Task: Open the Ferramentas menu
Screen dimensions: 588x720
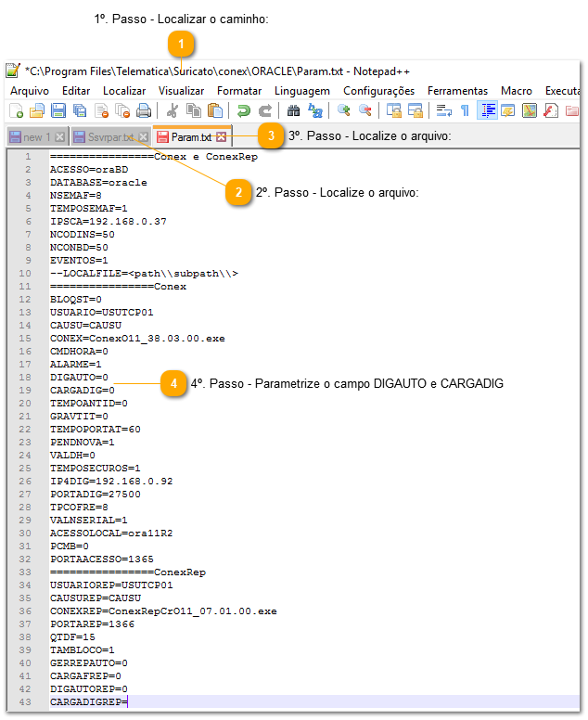Action: click(457, 91)
